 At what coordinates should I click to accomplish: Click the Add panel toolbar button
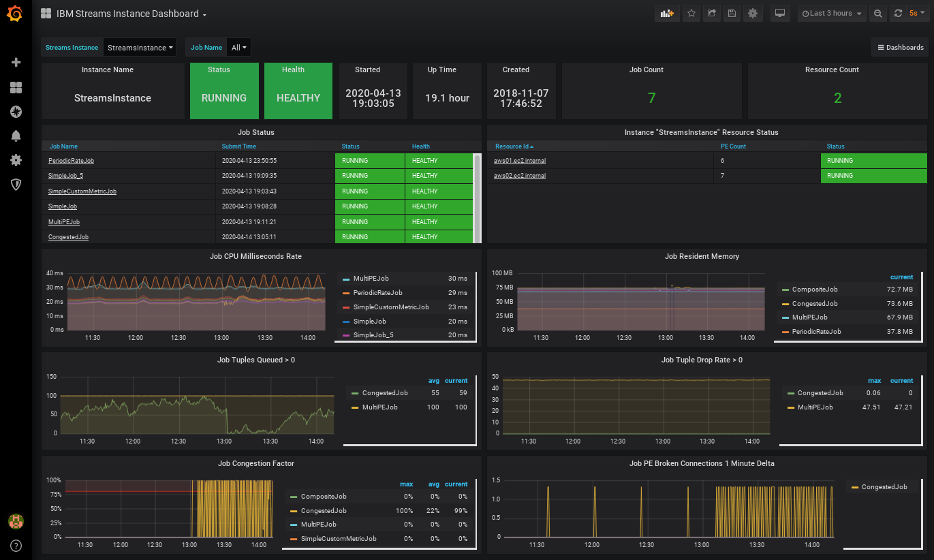coord(667,13)
